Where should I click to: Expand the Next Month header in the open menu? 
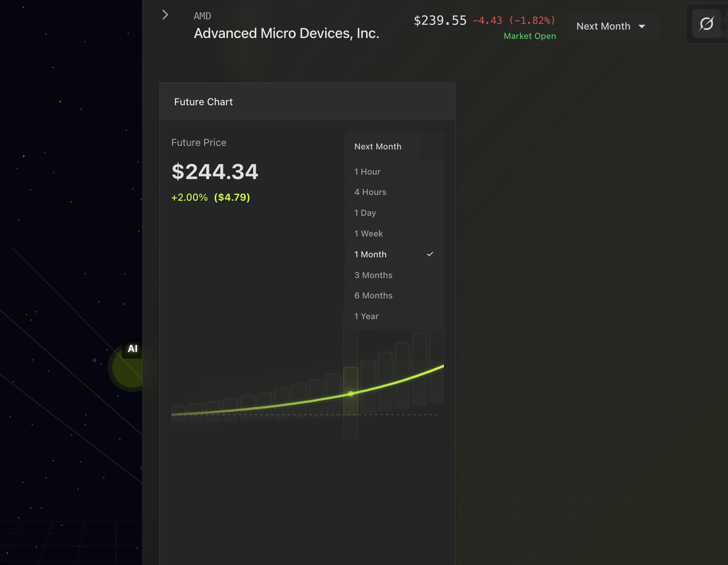pos(378,146)
